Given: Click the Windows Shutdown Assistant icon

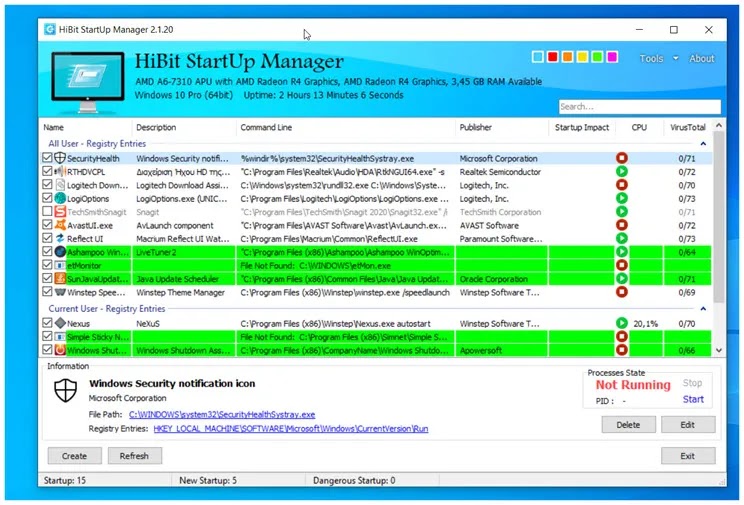Looking at the screenshot, I should tap(60, 350).
